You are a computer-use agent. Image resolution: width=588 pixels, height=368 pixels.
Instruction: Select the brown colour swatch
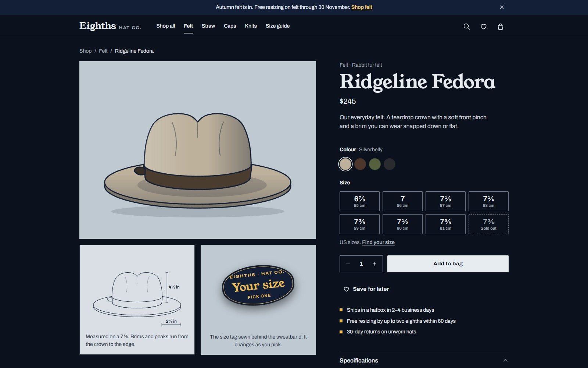pyautogui.click(x=360, y=164)
